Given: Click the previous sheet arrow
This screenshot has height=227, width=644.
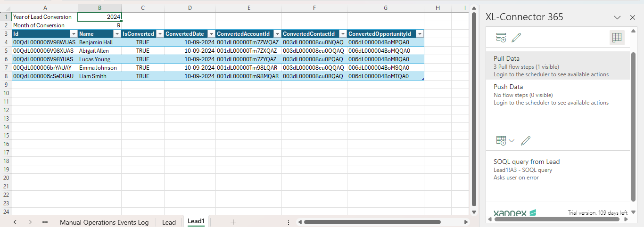Looking at the screenshot, I should pos(15,222).
